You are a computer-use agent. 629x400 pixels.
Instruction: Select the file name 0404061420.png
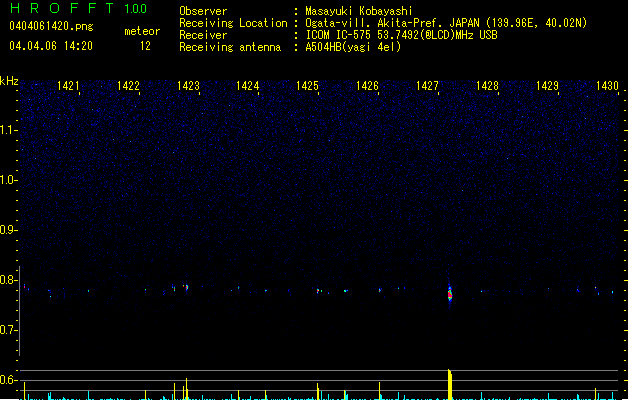coord(51,26)
